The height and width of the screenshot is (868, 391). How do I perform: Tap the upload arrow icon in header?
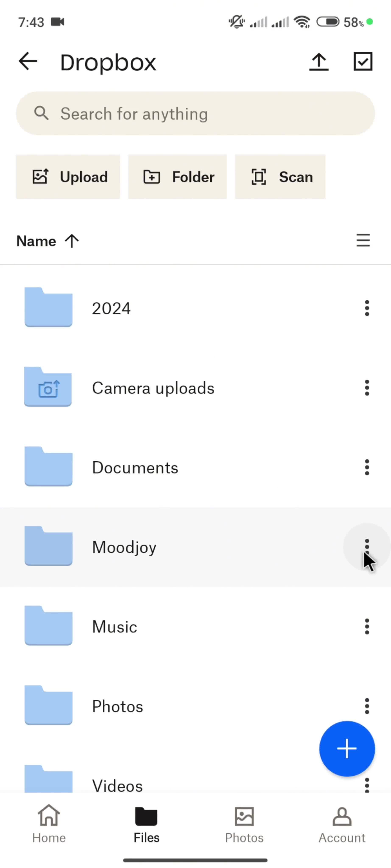coord(319,62)
